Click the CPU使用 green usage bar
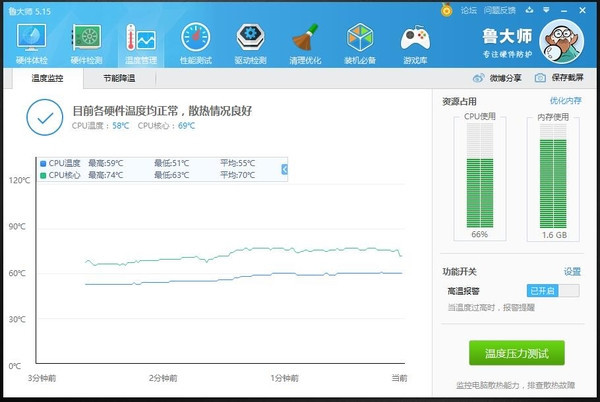This screenshot has width=600, height=402. click(480, 193)
